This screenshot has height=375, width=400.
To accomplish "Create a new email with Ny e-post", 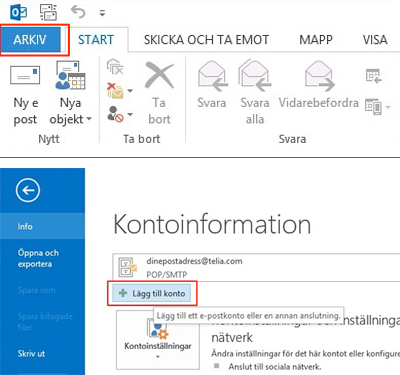I will (x=25, y=93).
